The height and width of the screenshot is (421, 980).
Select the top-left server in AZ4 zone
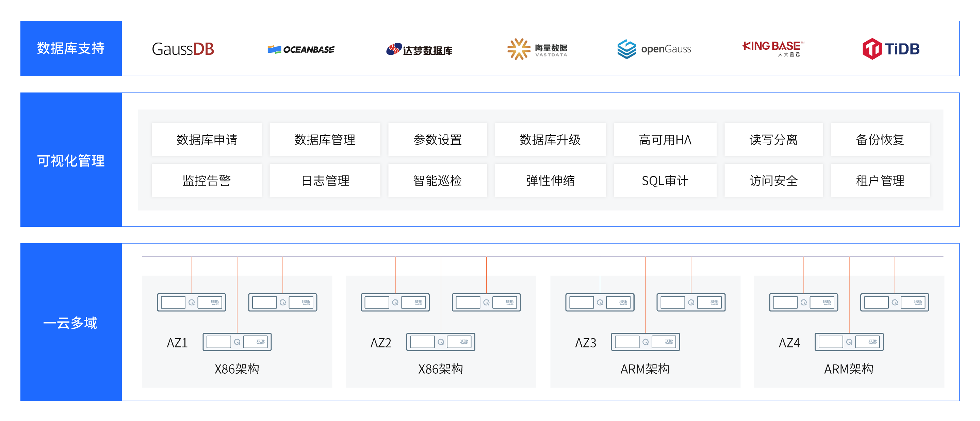tap(804, 302)
